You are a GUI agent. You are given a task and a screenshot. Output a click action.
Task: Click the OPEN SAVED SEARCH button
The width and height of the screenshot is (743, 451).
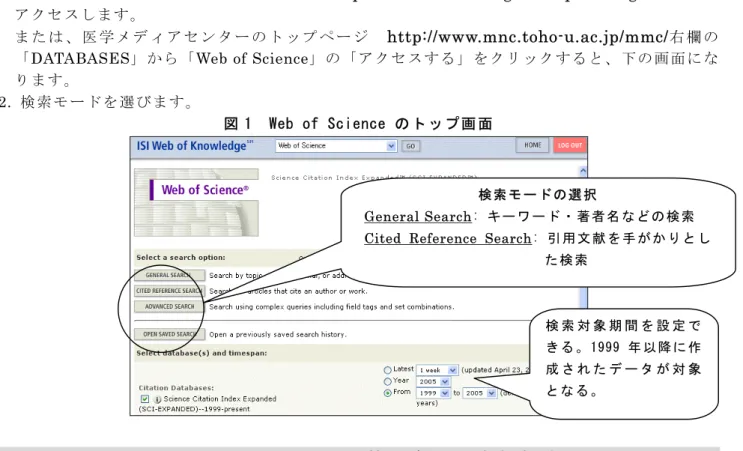(x=169, y=334)
